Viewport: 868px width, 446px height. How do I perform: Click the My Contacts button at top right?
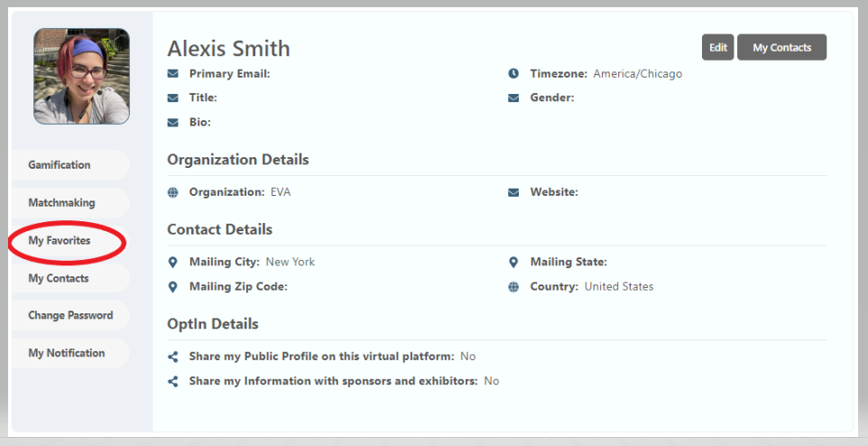pos(781,48)
